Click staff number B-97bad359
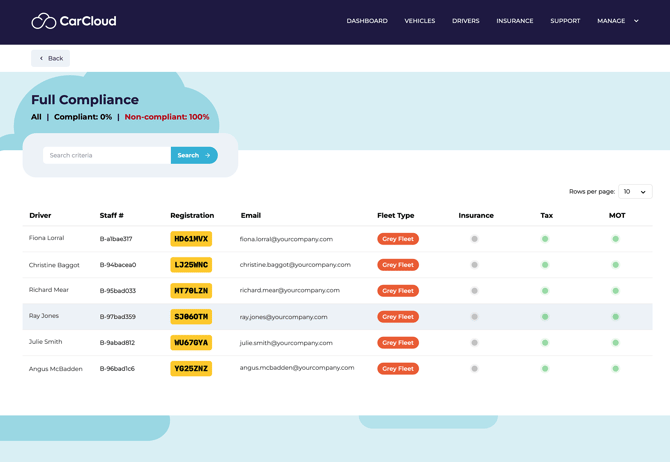 [118, 317]
